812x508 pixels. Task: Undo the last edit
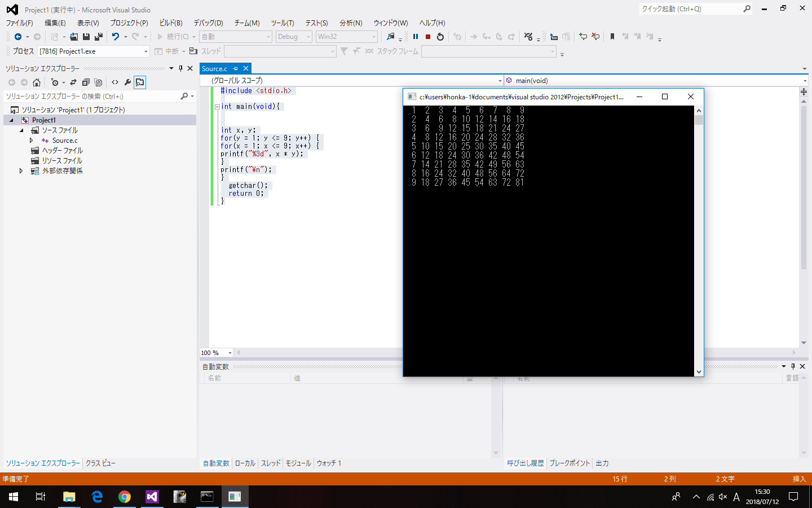click(x=116, y=37)
